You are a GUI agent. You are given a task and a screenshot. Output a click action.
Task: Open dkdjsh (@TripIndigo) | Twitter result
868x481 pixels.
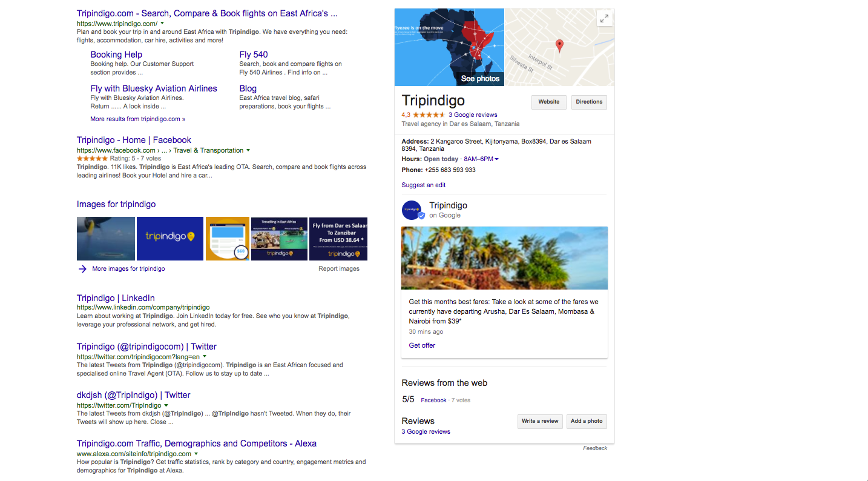point(134,395)
